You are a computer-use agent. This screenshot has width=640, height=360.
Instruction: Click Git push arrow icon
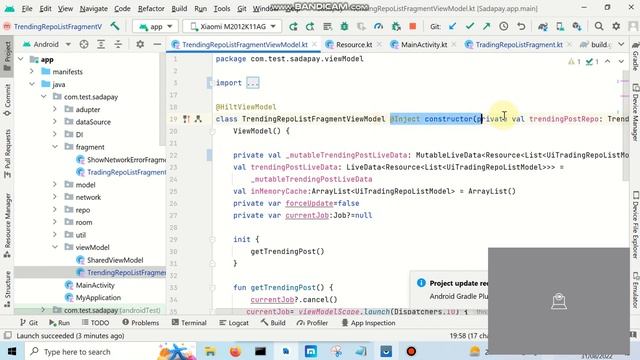coord(487,27)
